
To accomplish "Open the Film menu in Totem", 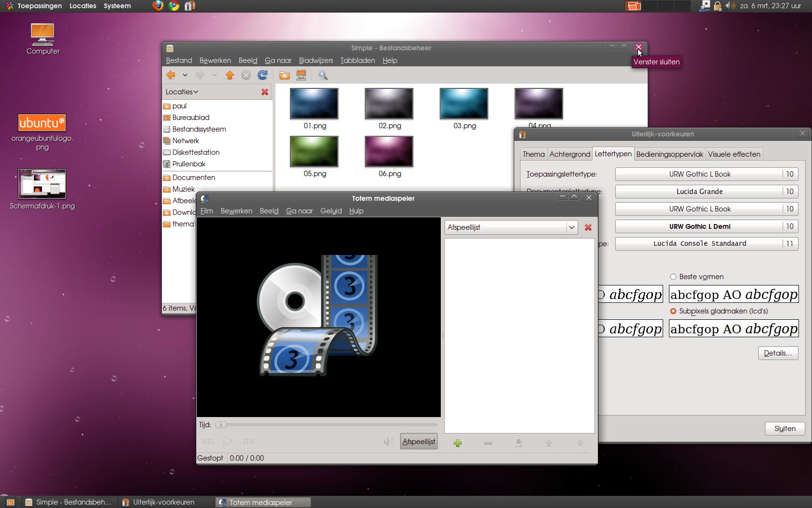I will pos(206,211).
